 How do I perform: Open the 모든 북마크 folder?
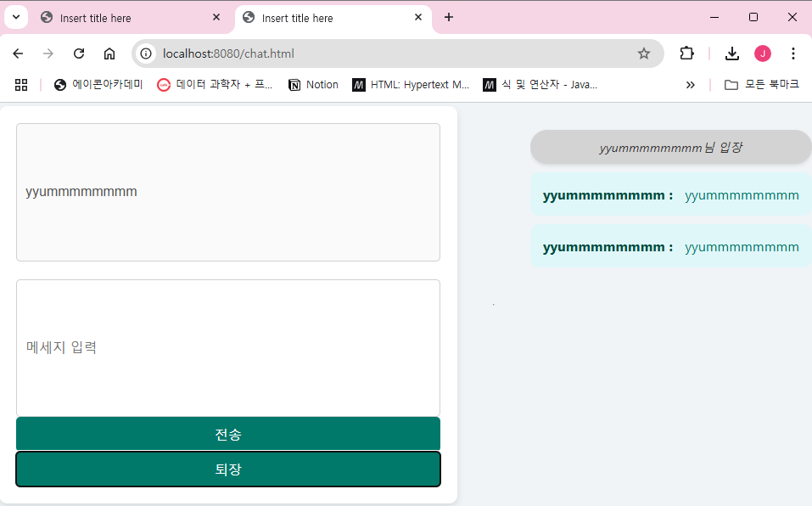(762, 84)
